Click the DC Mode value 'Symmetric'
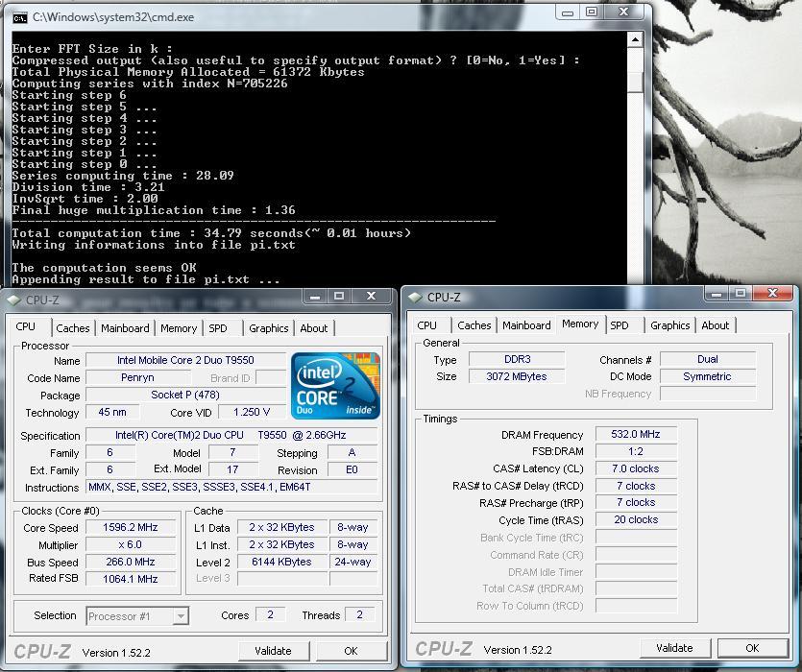The image size is (802, 672). coord(708,376)
